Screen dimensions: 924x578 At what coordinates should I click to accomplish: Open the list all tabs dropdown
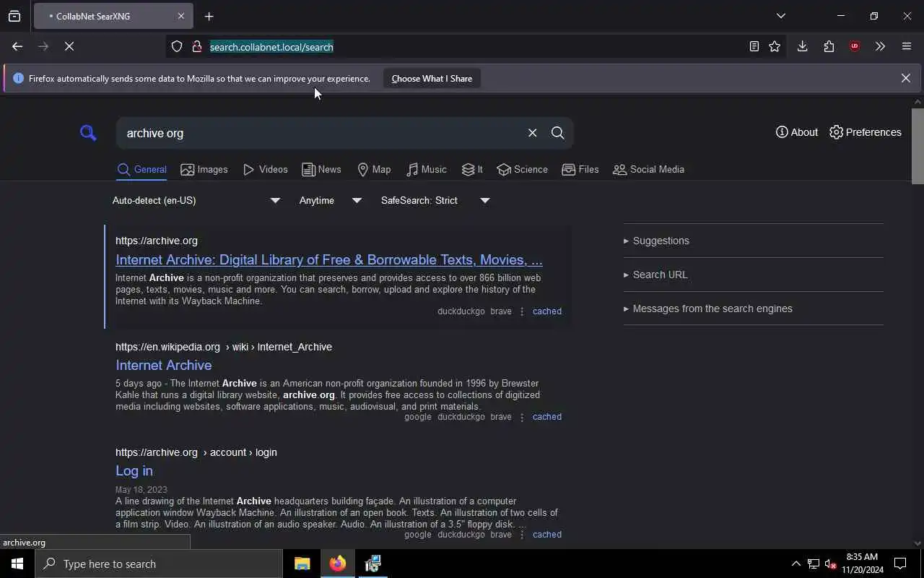780,16
